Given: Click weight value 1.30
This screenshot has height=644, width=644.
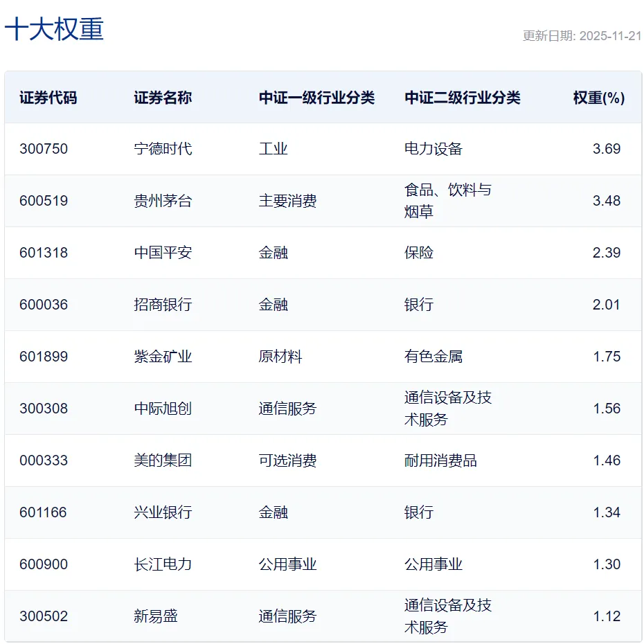Looking at the screenshot, I should [607, 564].
